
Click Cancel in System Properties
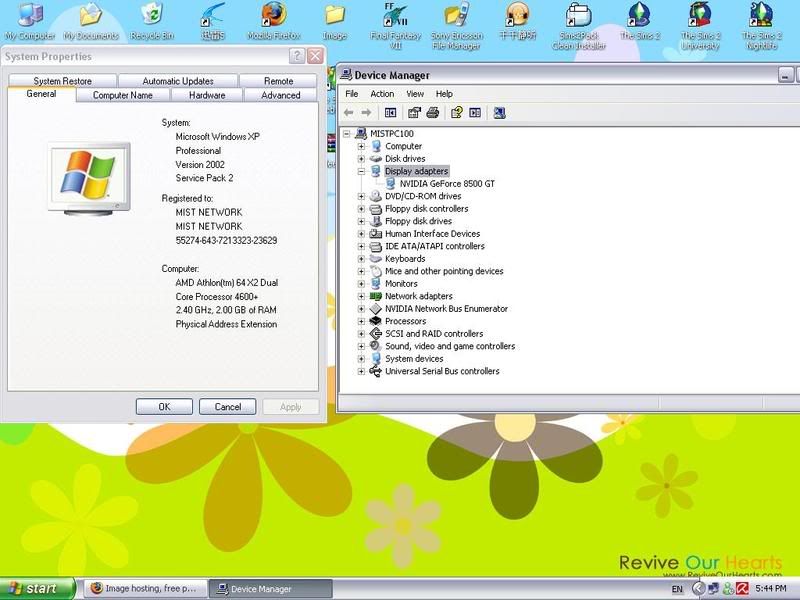point(227,407)
